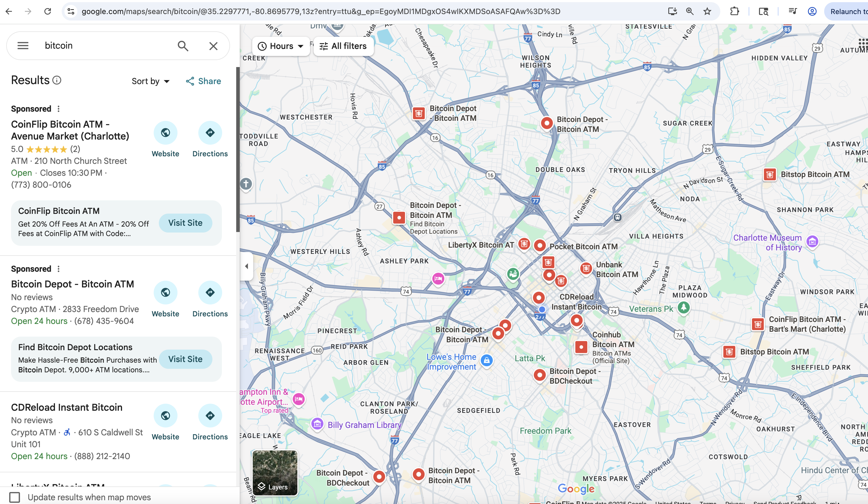The width and height of the screenshot is (868, 504).
Task: Bookmark this page with the star icon
Action: (x=707, y=11)
